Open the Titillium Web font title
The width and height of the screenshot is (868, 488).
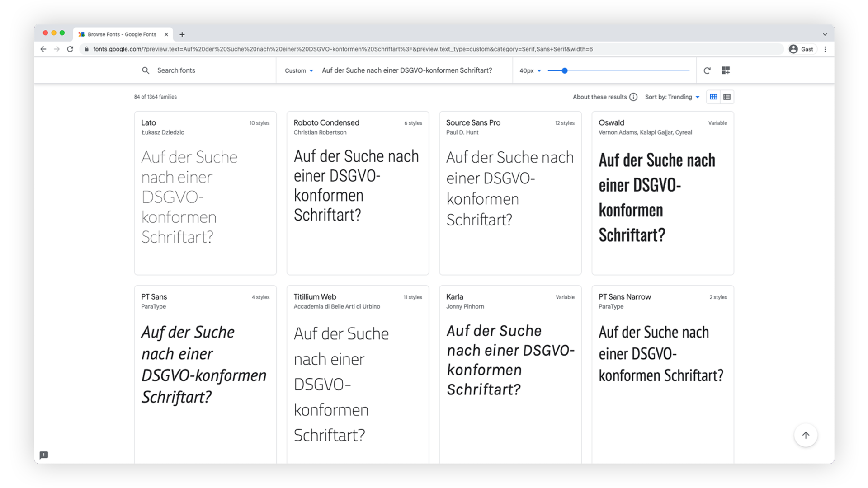point(315,297)
